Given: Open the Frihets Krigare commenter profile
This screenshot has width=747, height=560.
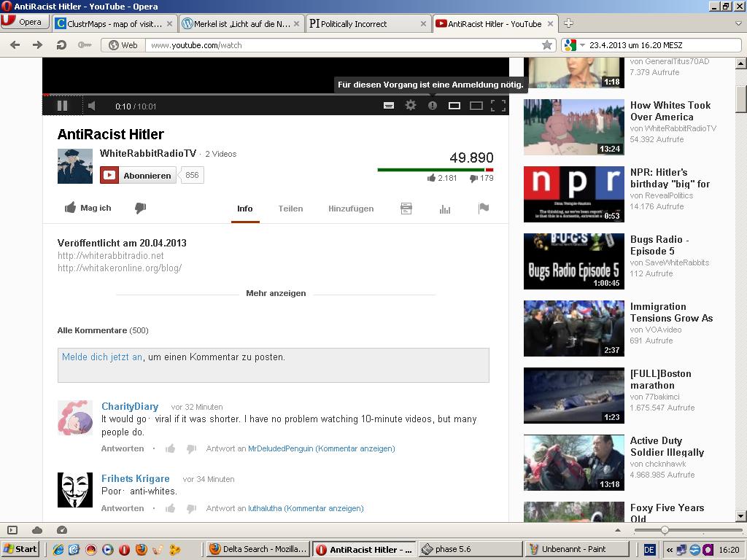Looking at the screenshot, I should [x=135, y=478].
